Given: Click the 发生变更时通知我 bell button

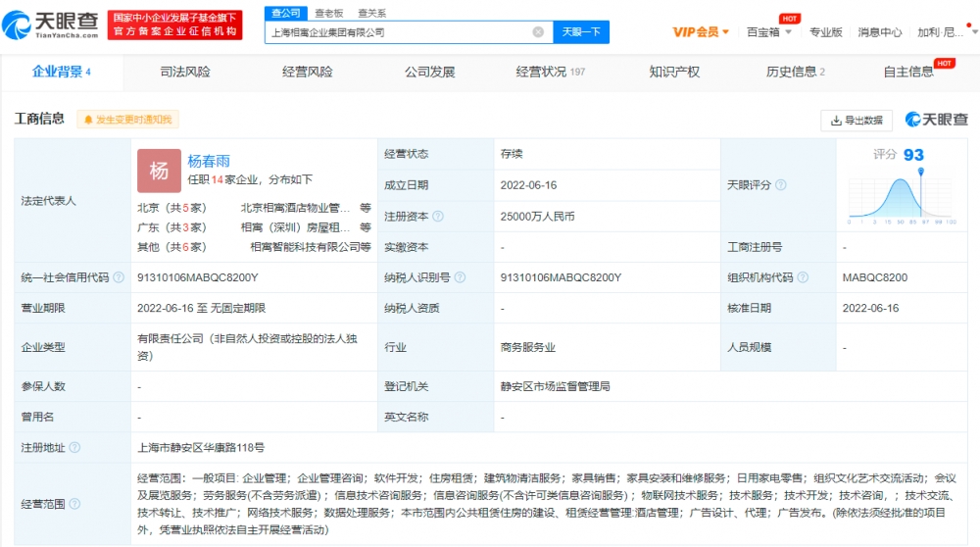Looking at the screenshot, I should (127, 120).
